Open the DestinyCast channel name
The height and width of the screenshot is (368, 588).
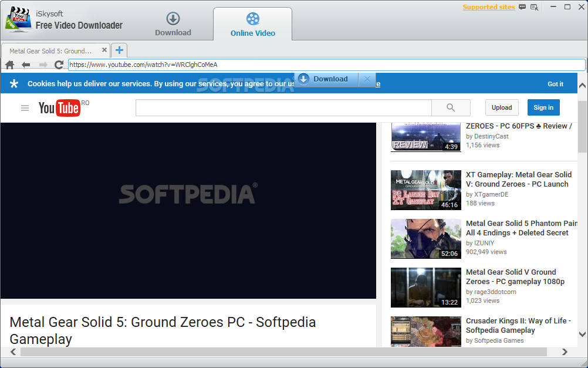491,137
